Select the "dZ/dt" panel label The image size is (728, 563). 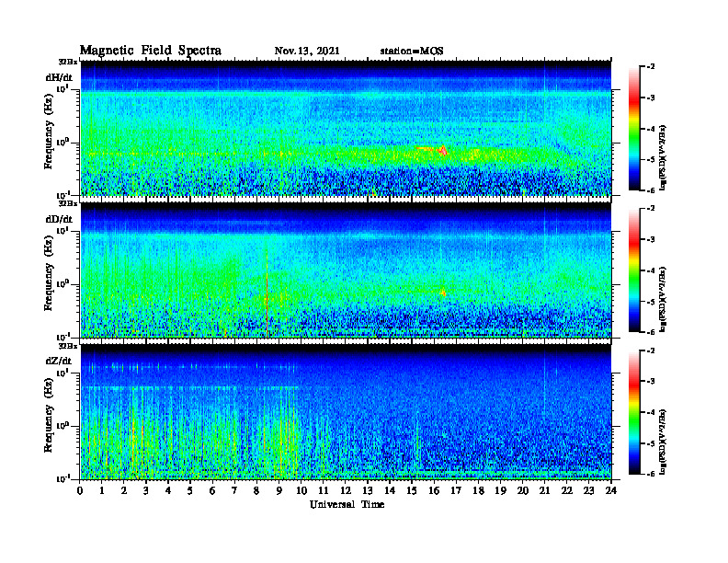point(59,361)
